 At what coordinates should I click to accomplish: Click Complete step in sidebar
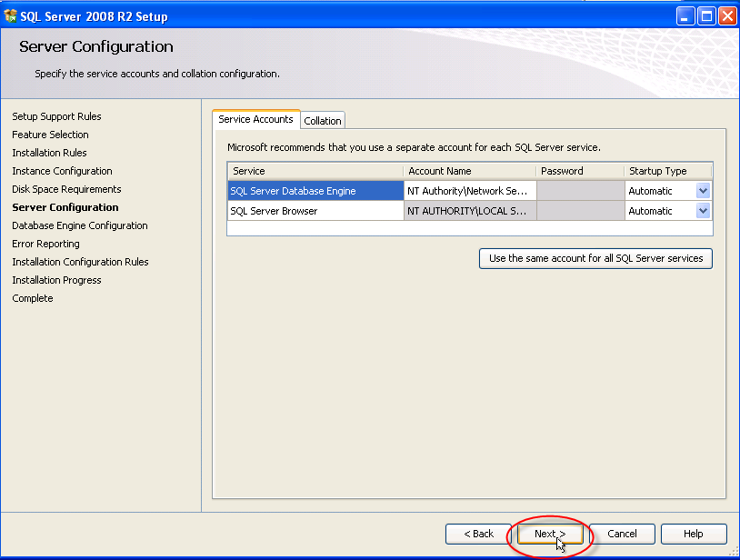pyautogui.click(x=33, y=298)
